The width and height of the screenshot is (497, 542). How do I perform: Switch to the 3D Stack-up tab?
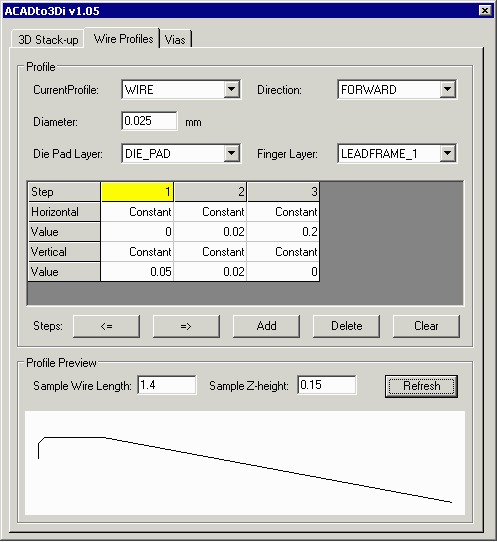point(48,39)
